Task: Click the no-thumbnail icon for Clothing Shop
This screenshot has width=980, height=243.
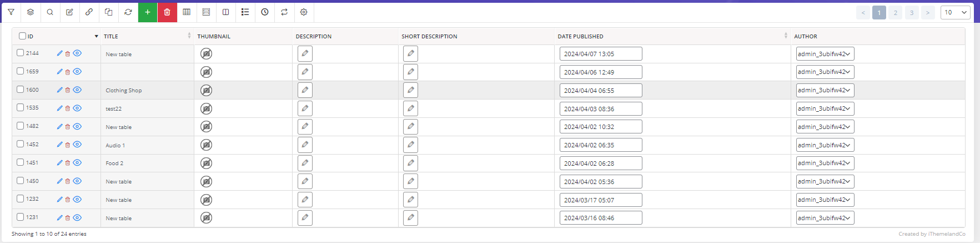Action: point(206,90)
